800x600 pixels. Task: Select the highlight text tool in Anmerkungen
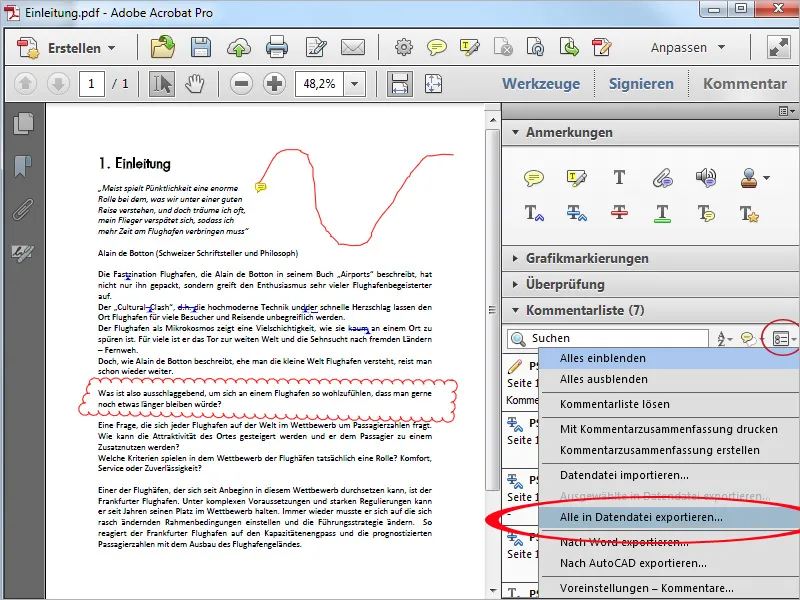pyautogui.click(x=577, y=178)
